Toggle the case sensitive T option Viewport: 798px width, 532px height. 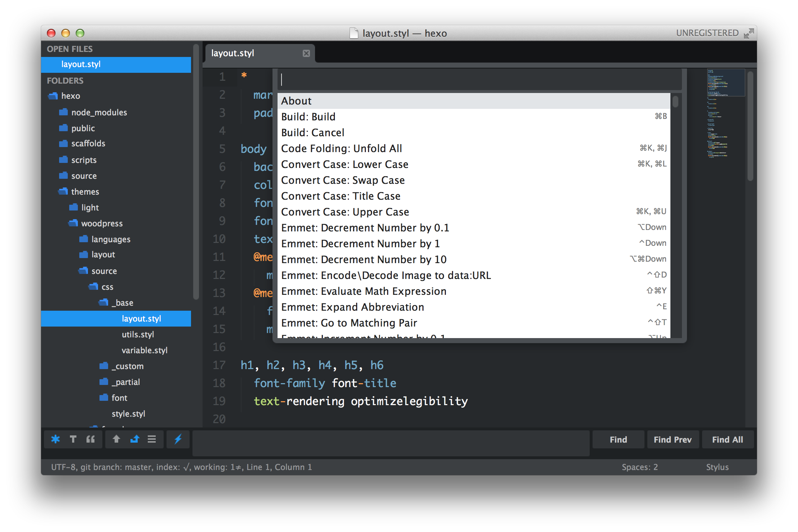(x=73, y=439)
